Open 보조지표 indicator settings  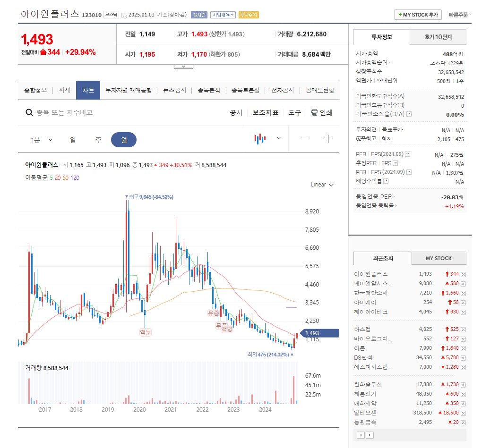265,112
